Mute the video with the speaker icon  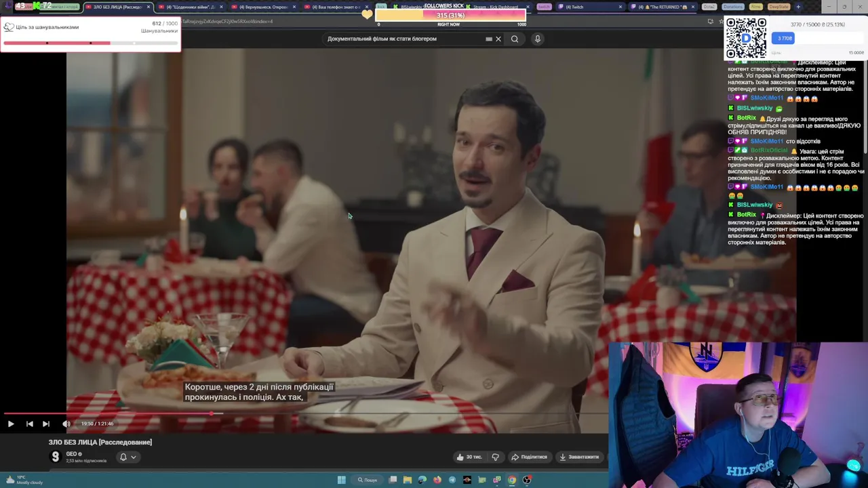(66, 424)
